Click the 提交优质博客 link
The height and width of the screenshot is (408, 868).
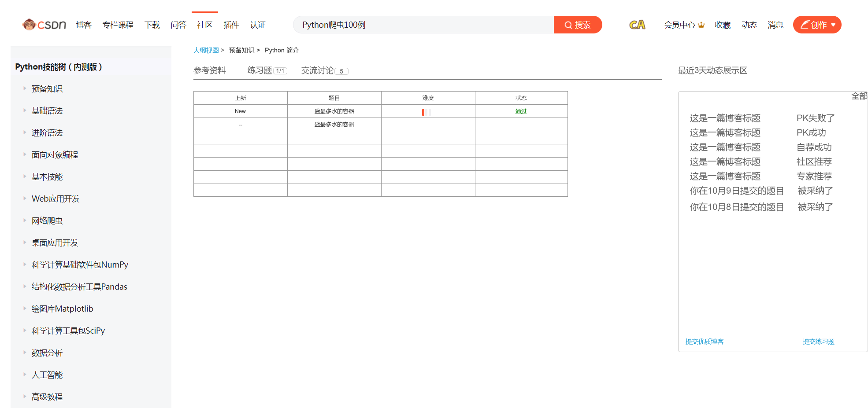click(705, 342)
